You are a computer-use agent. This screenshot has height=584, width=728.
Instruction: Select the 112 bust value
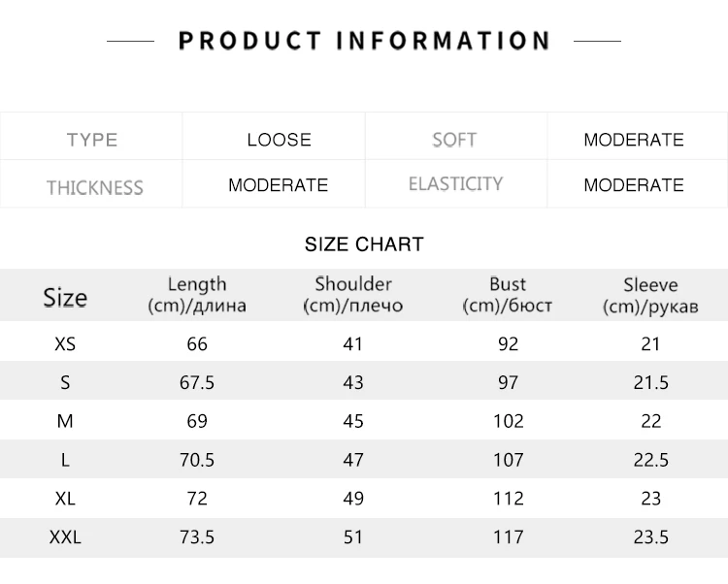508,499
